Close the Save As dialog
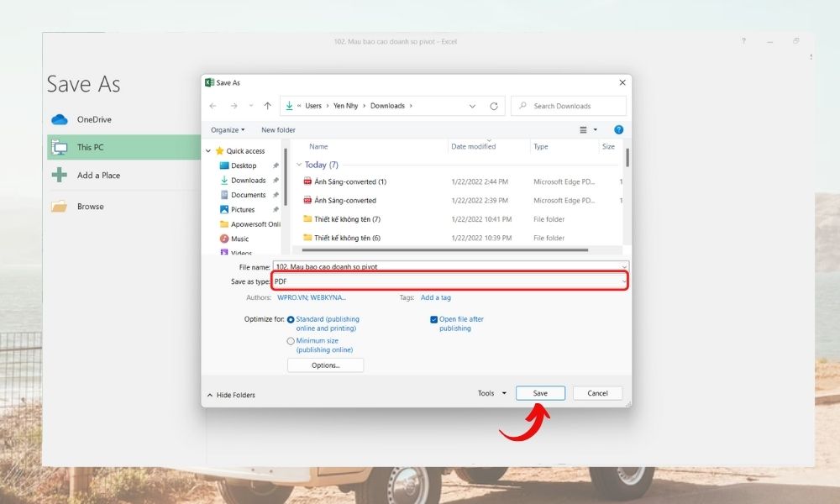Image resolution: width=840 pixels, height=504 pixels. click(622, 82)
